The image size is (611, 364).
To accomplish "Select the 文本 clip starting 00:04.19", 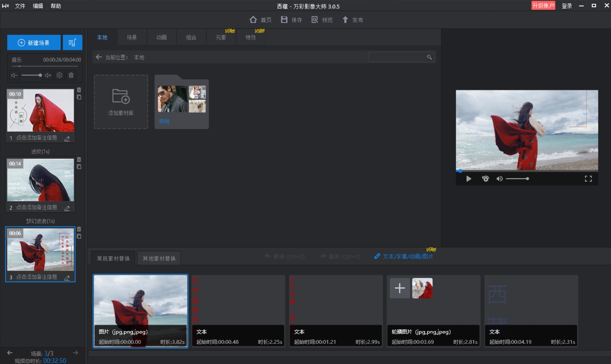I will (x=531, y=311).
